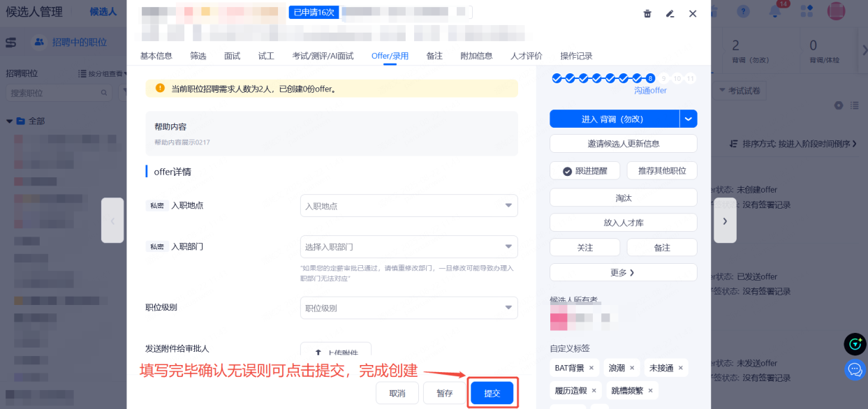Open the notification bell with 14 badge

[775, 11]
